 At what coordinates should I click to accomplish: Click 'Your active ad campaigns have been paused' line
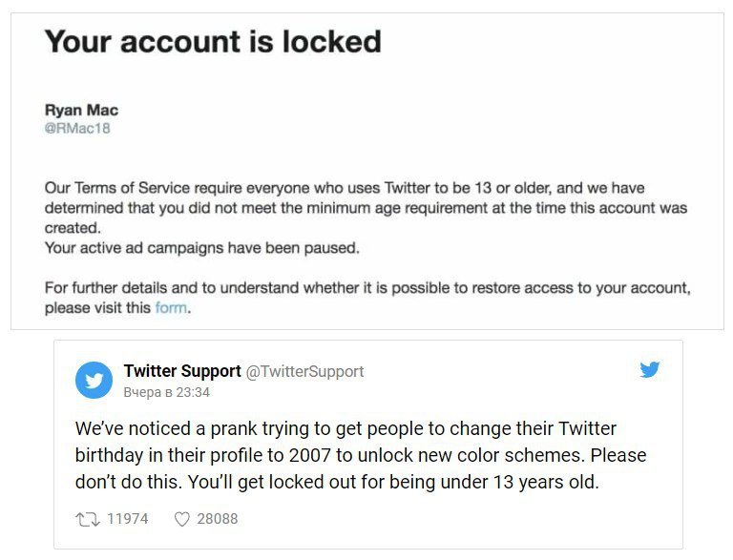(x=202, y=248)
